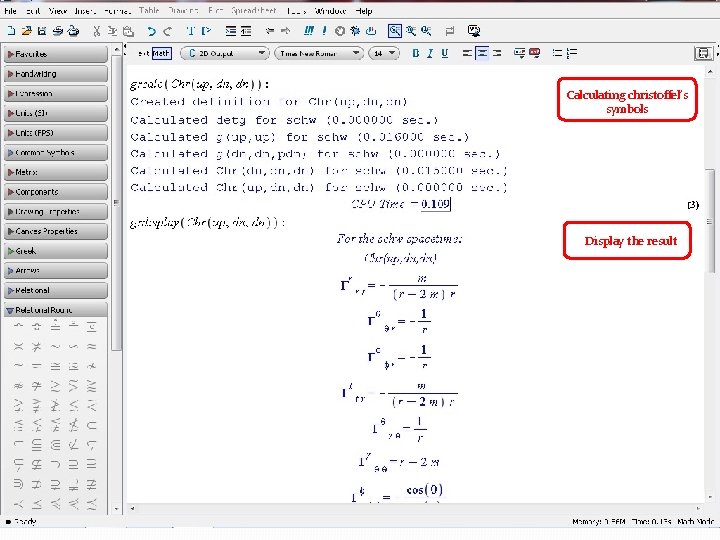The width and height of the screenshot is (720, 540).
Task: Execute the entire worksheet with the triple exclamation icon
Action: click(x=309, y=31)
